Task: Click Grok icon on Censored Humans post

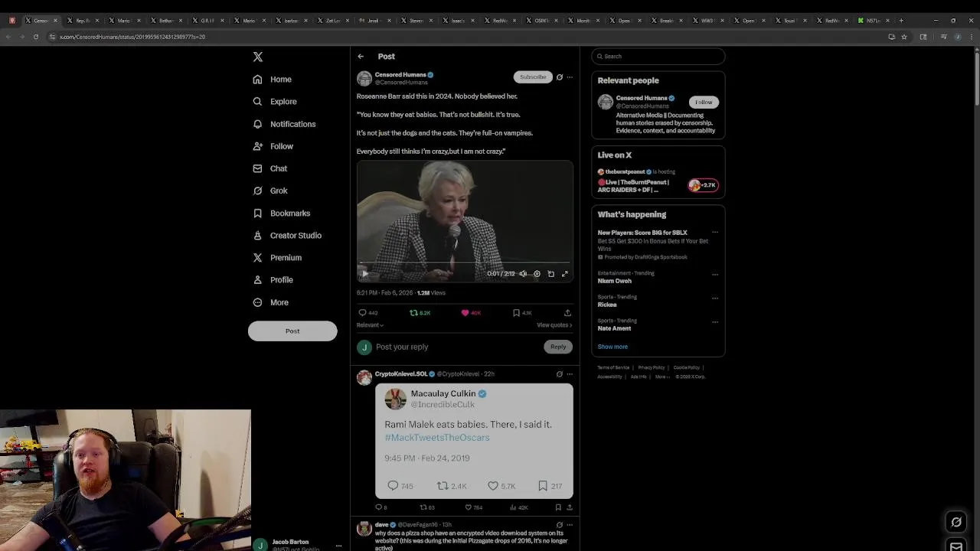Action: point(560,77)
